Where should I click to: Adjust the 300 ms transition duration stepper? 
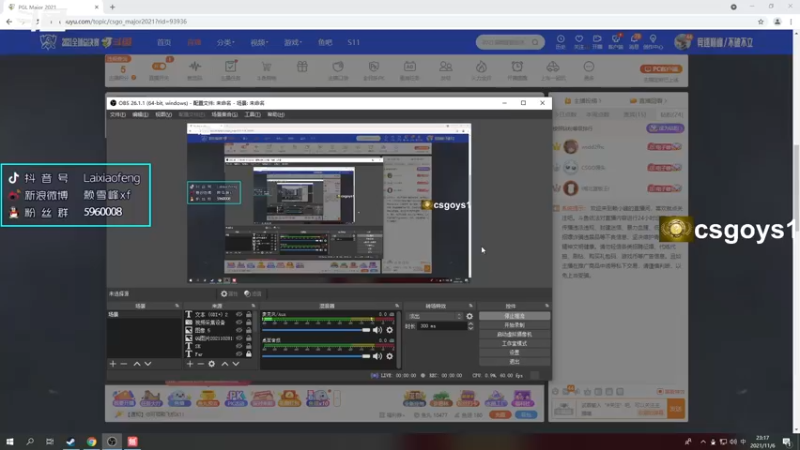click(x=470, y=326)
